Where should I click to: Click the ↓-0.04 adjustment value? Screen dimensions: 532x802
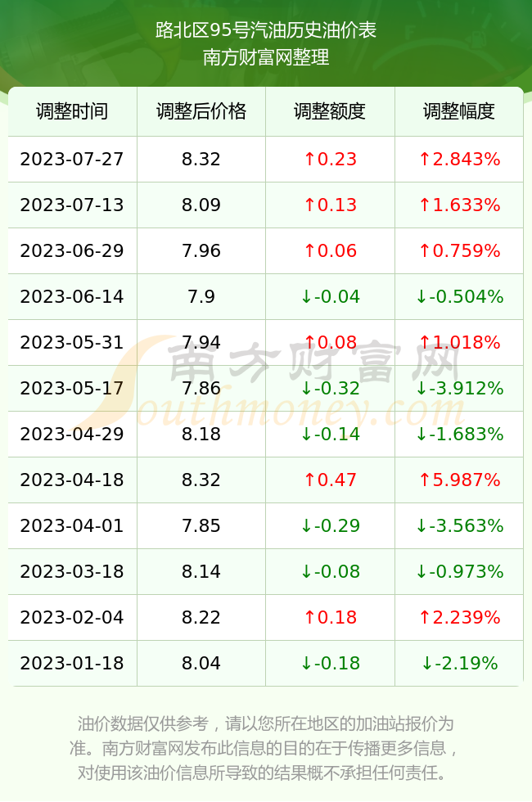[x=330, y=296]
